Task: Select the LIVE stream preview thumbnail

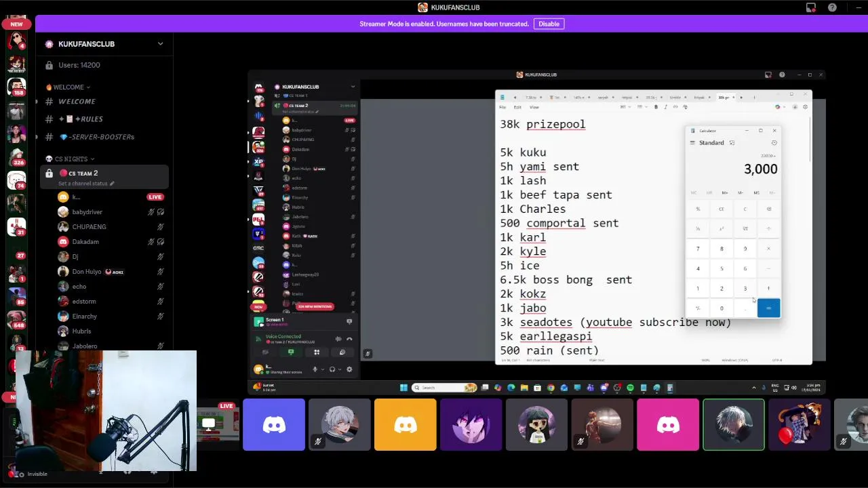Action: coord(217,424)
